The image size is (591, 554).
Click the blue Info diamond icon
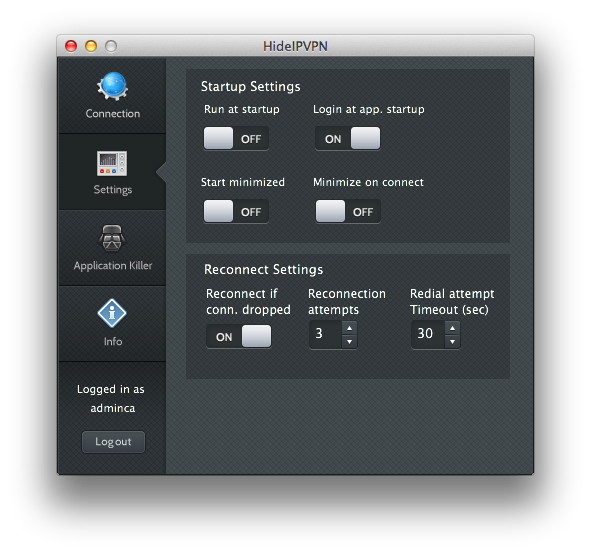[x=112, y=313]
